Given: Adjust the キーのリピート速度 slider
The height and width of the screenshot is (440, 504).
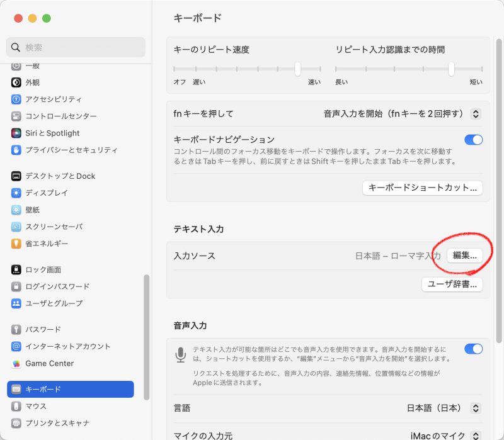Looking at the screenshot, I should 297,69.
